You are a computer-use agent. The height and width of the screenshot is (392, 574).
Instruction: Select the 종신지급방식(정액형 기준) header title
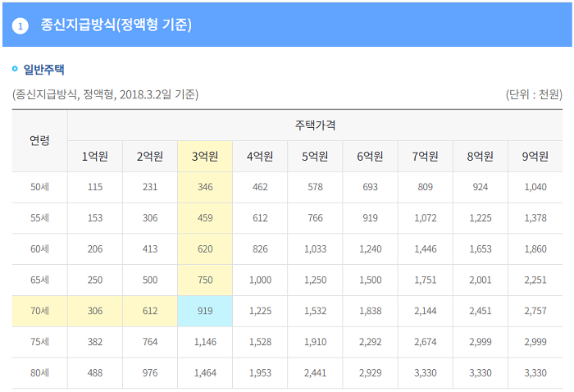point(116,25)
